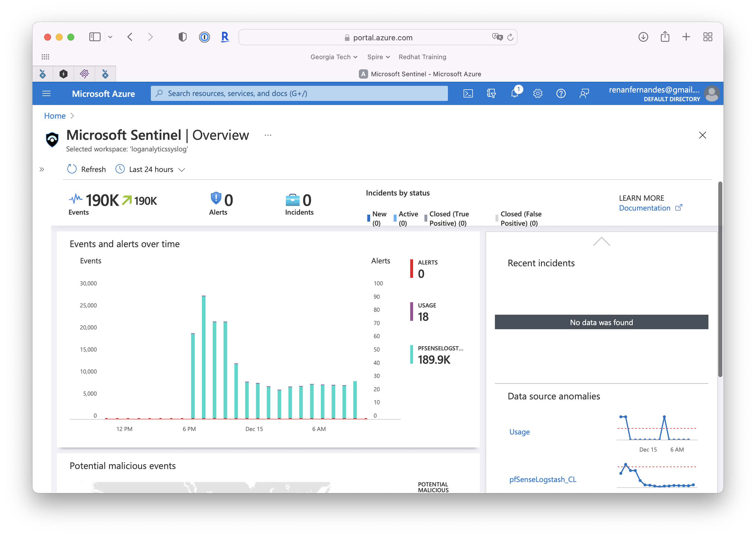
Task: Open the Safari share button
Action: coord(665,36)
